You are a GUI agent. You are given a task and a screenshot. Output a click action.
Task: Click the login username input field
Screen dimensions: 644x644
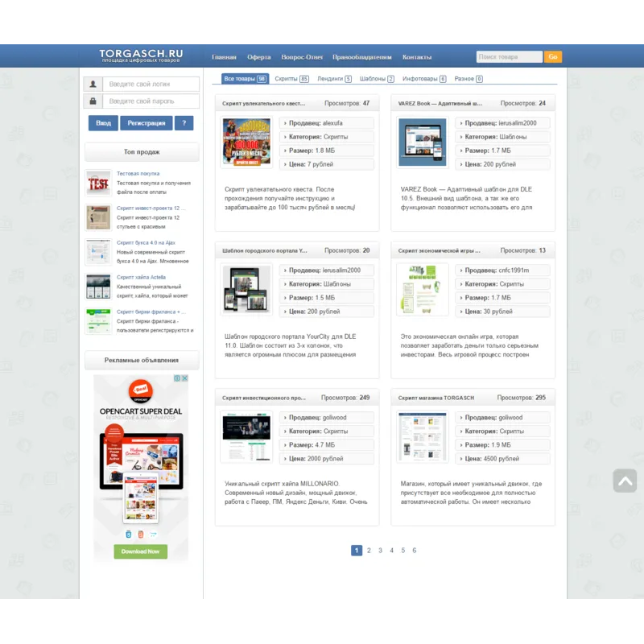[x=151, y=85]
